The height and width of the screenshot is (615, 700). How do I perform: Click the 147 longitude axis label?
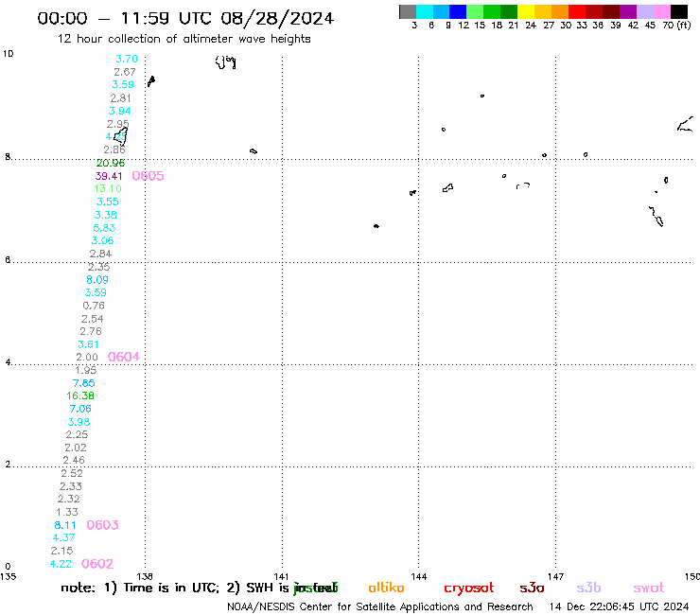(x=556, y=577)
